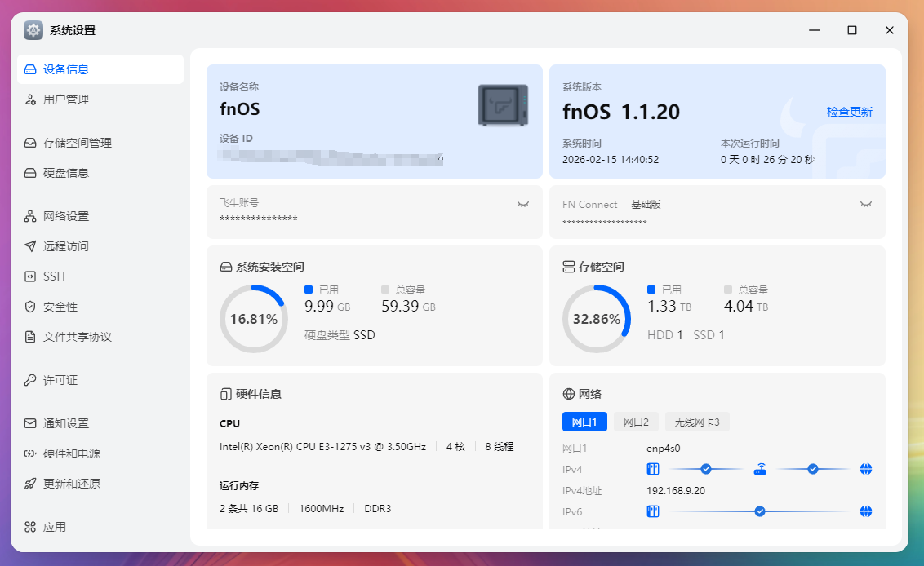Click the 59.39 GB total capacity value
The width and height of the screenshot is (924, 566).
pyautogui.click(x=408, y=307)
